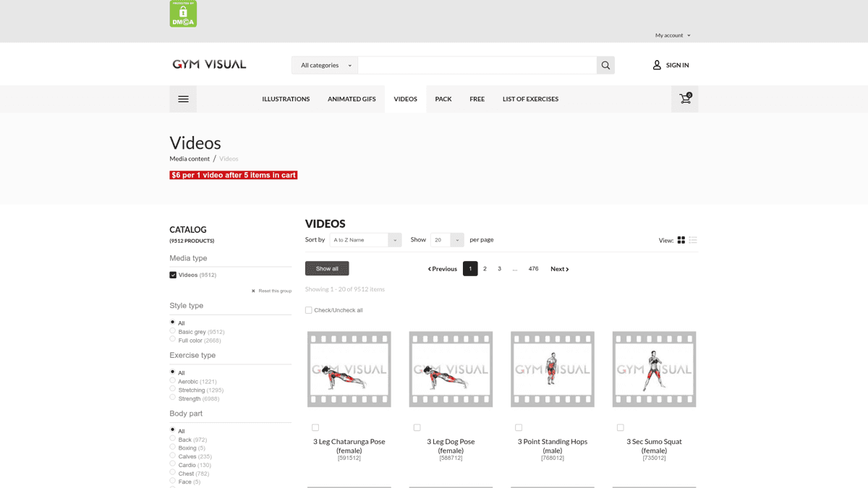
Task: Click the magnifier search button
Action: 605,65
